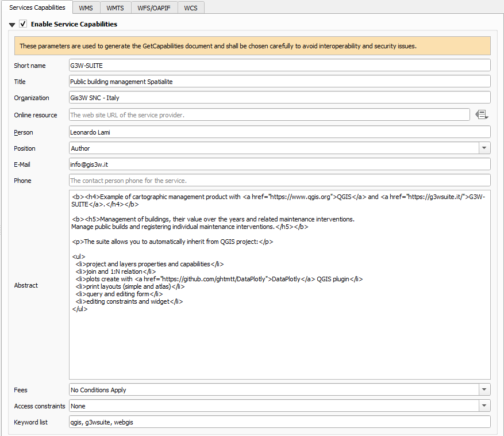Click the Phone label
This screenshot has width=504, height=436.
pyautogui.click(x=22, y=181)
